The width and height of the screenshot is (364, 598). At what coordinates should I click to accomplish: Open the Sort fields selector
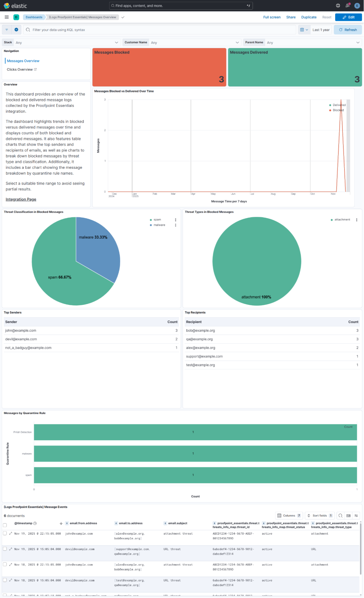(320, 515)
